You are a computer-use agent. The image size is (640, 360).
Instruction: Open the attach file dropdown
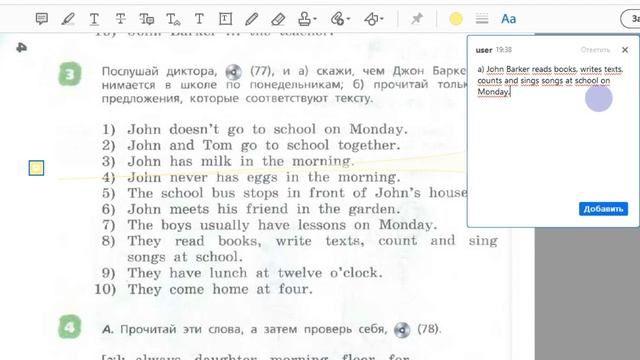(x=340, y=19)
